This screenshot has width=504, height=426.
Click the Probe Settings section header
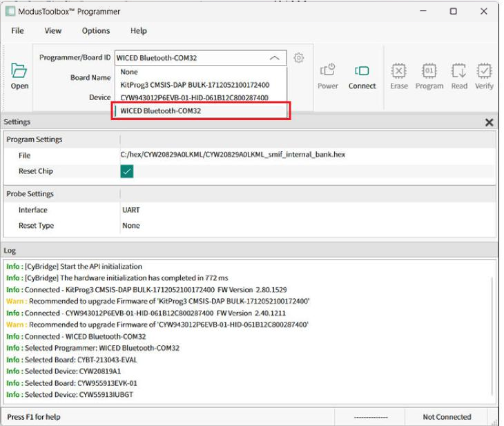249,194
